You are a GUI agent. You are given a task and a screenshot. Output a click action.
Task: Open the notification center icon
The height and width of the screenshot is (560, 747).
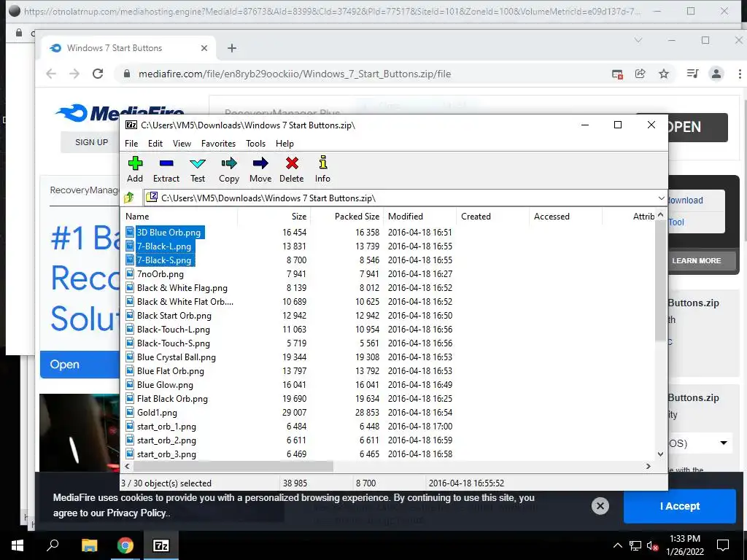(723, 545)
